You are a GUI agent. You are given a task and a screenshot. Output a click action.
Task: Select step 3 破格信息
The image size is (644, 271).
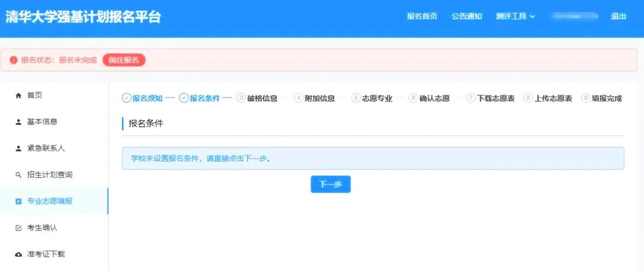257,98
